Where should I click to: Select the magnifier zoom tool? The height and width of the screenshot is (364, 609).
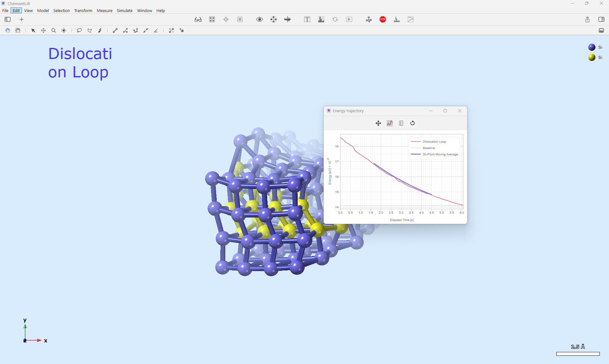[x=54, y=30]
